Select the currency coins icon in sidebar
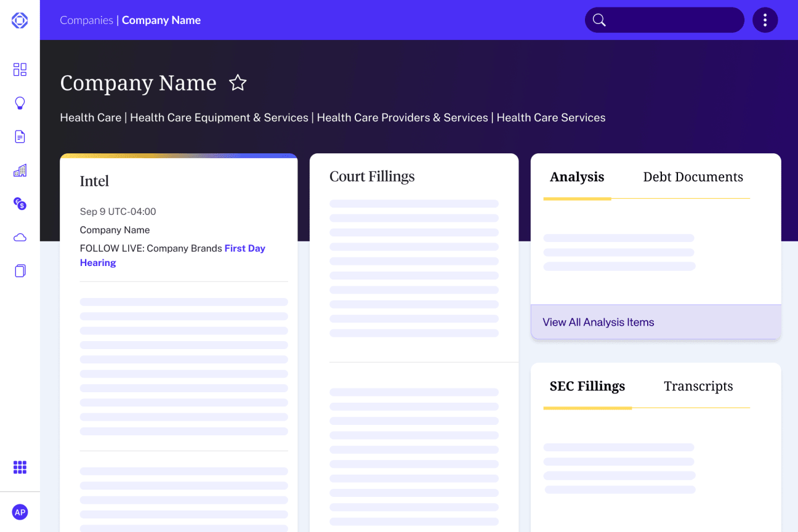 click(x=20, y=204)
